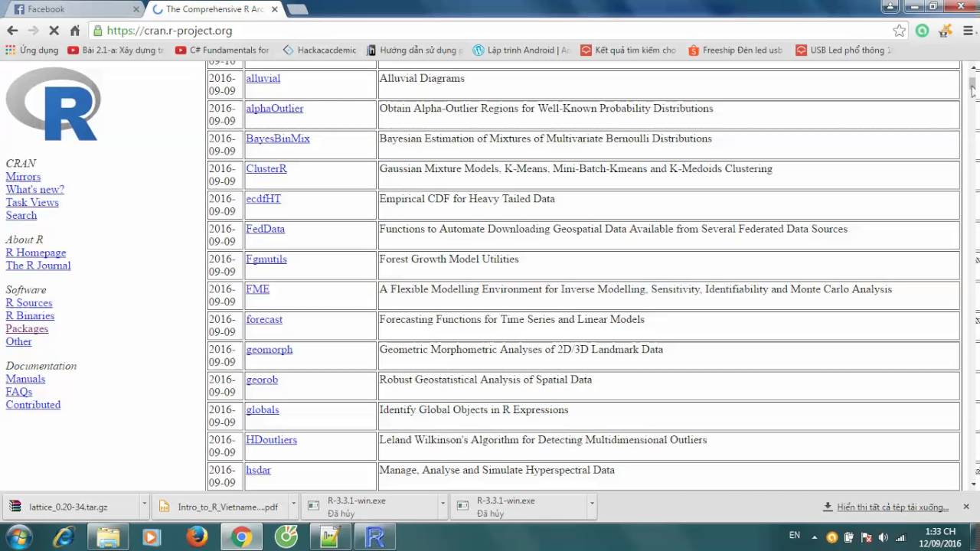Open the ClusterR package link
Viewport: 980px width, 551px height.
point(266,168)
